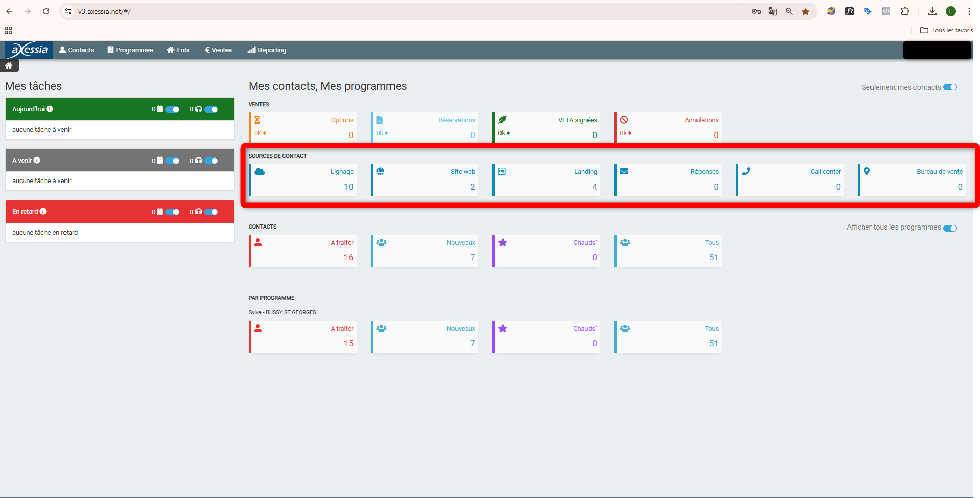Image resolution: width=980 pixels, height=498 pixels.
Task: Click the Call center phone icon
Action: click(x=746, y=172)
